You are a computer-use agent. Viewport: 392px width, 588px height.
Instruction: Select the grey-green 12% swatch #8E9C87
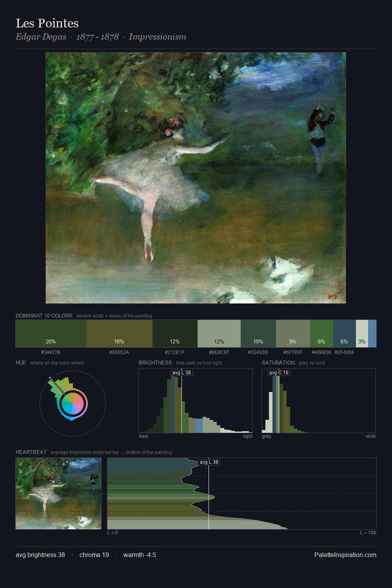(219, 334)
